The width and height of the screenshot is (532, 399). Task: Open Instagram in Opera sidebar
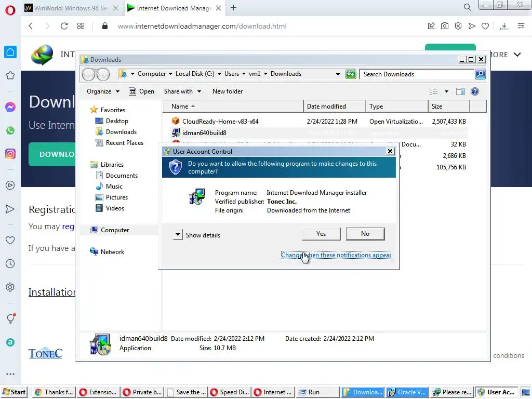pyautogui.click(x=10, y=154)
